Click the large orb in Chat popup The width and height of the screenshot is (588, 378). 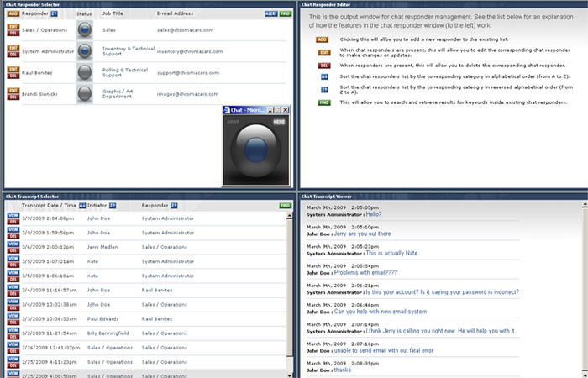click(x=255, y=150)
